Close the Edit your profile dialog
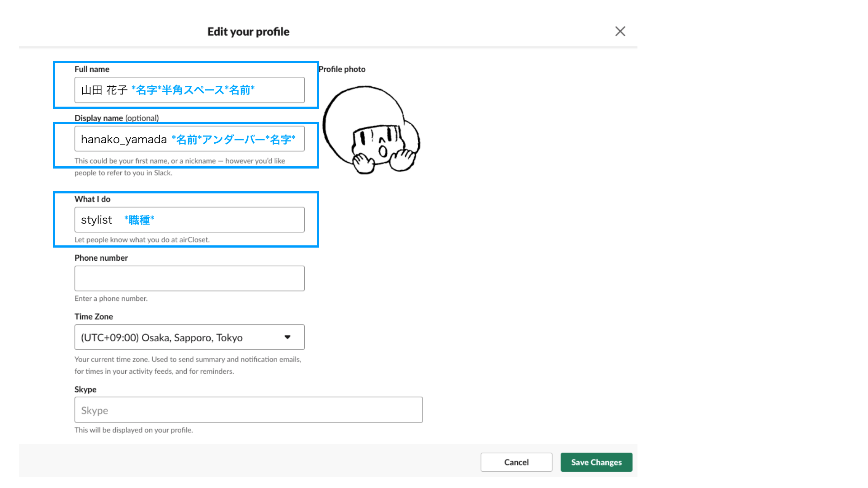This screenshot has height=488, width=868. (620, 31)
